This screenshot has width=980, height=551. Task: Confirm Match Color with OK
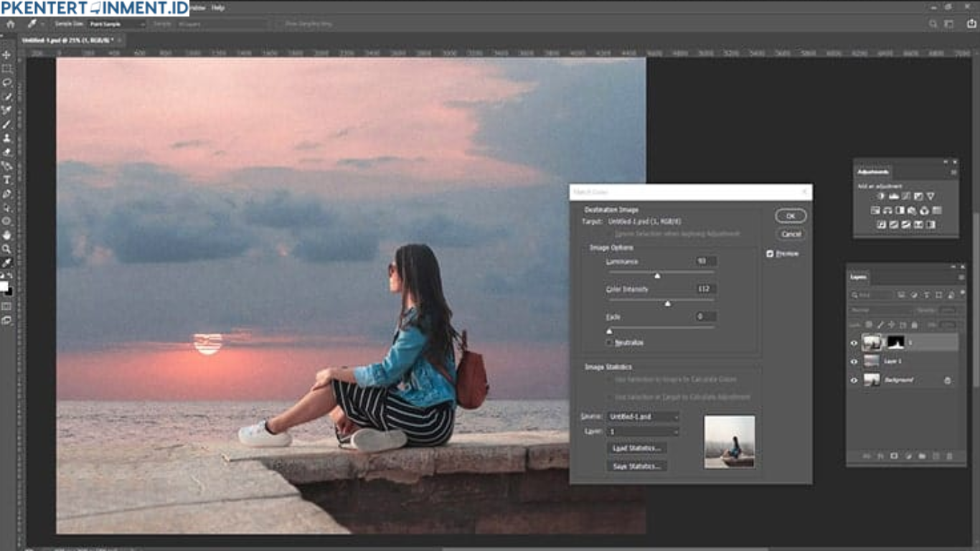[789, 216]
